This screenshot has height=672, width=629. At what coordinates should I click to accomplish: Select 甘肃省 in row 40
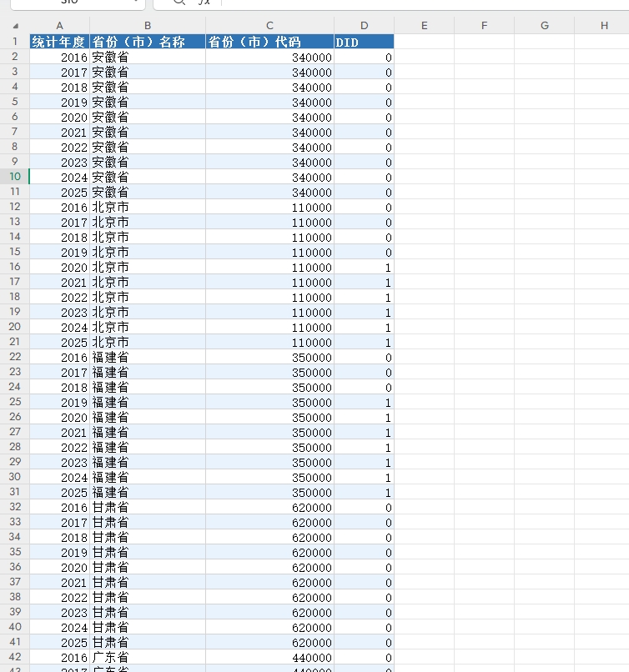click(148, 627)
